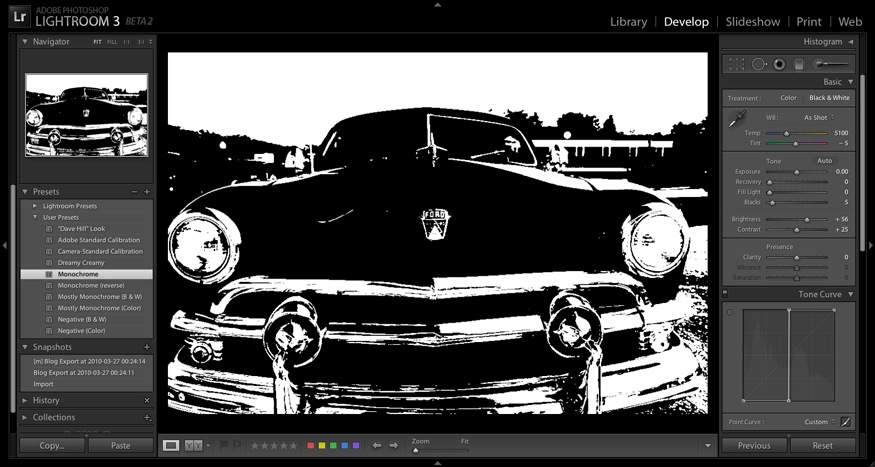The image size is (875, 467).
Task: Switch to the Develop module
Action: click(686, 22)
